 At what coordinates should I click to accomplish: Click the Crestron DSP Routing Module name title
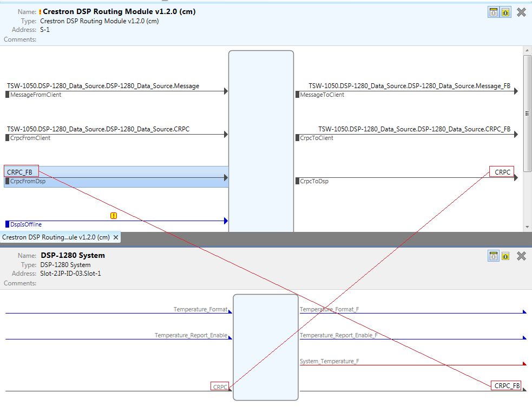[x=119, y=11]
